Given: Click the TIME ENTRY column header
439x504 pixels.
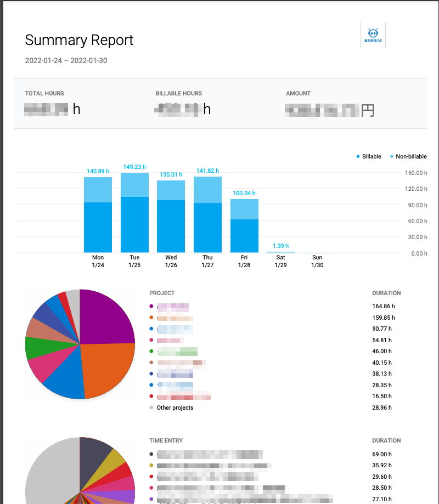Looking at the screenshot, I should (166, 441).
